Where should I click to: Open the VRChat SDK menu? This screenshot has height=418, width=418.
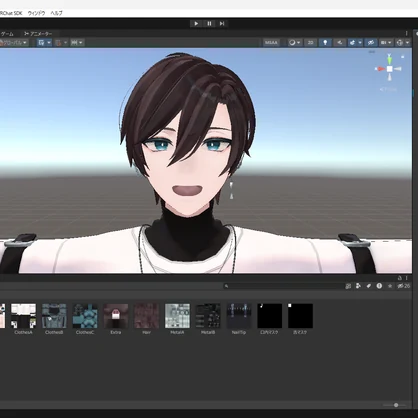[11, 13]
